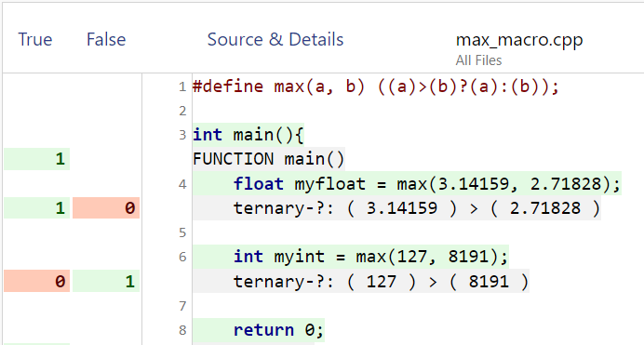Click True count 1 for main function
The width and height of the screenshot is (644, 345).
click(37, 159)
